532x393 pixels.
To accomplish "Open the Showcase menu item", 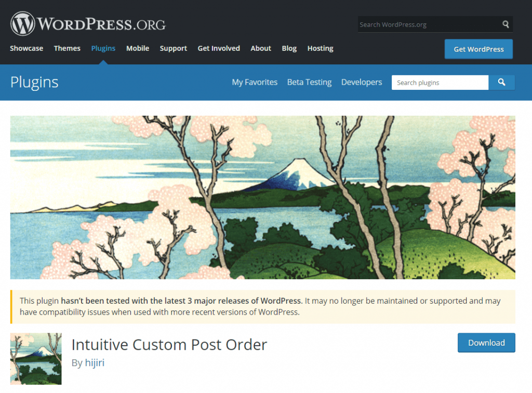I will [x=26, y=48].
